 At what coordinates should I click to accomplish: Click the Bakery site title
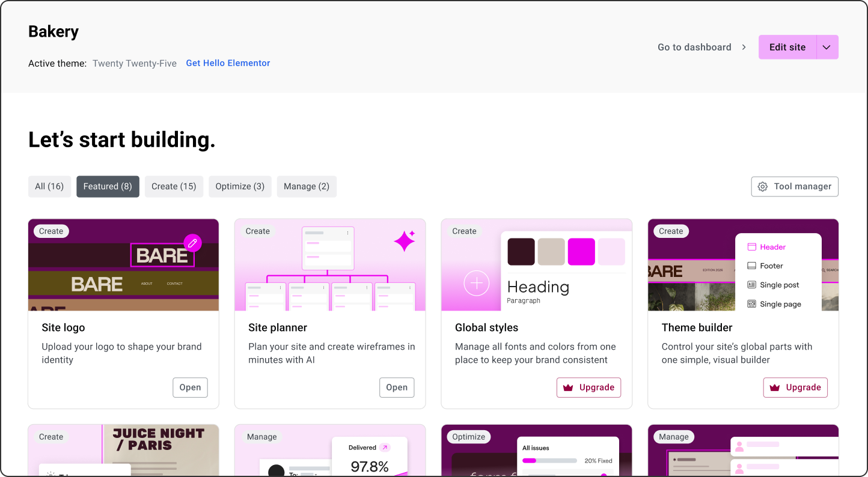click(53, 32)
